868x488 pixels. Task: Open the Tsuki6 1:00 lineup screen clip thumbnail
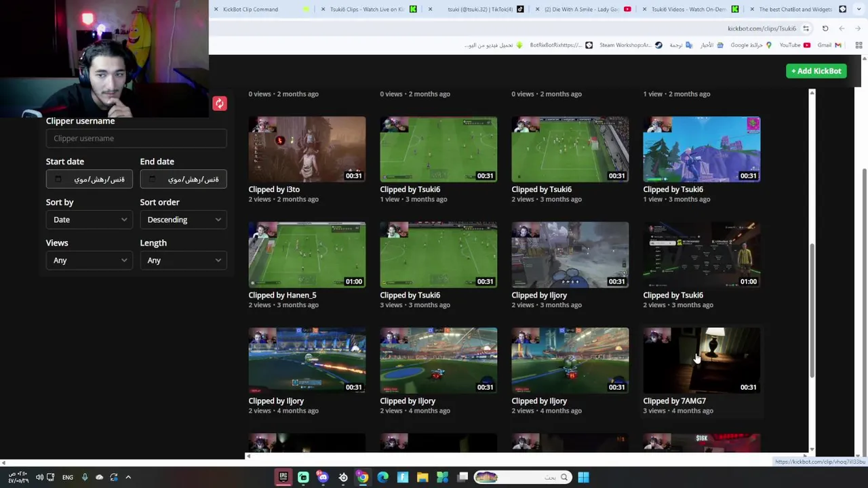pyautogui.click(x=701, y=255)
